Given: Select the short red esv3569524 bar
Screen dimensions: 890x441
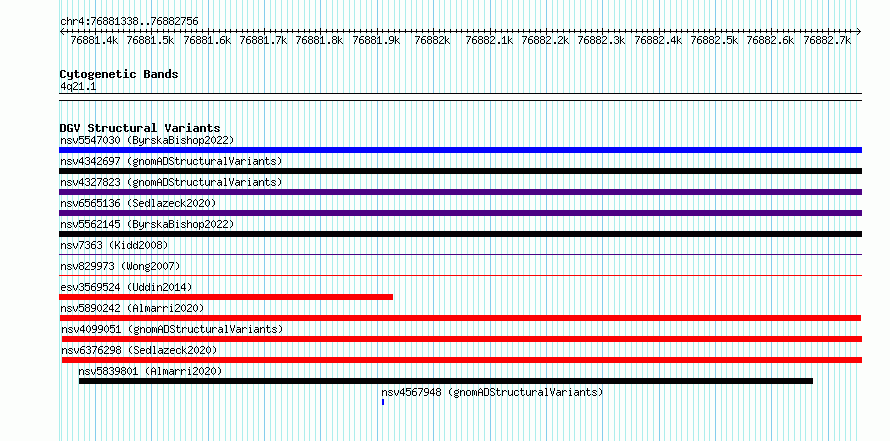Looking at the screenshot, I should (x=226, y=297).
